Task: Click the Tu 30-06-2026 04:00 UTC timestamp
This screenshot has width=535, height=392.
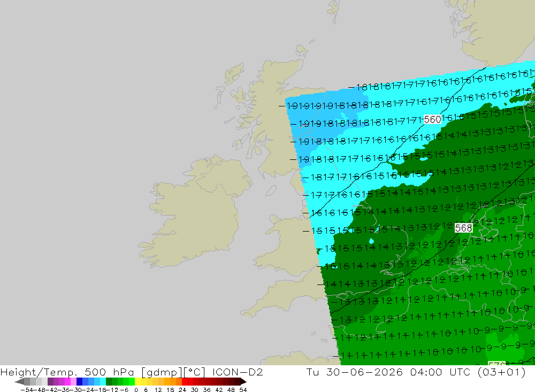Action: (x=416, y=372)
